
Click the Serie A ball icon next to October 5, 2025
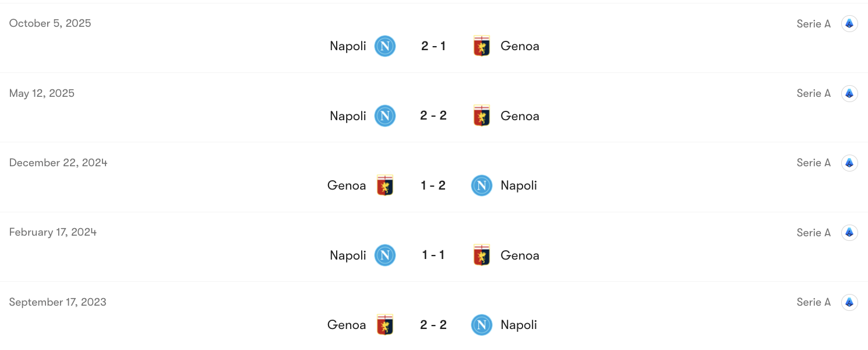[849, 23]
